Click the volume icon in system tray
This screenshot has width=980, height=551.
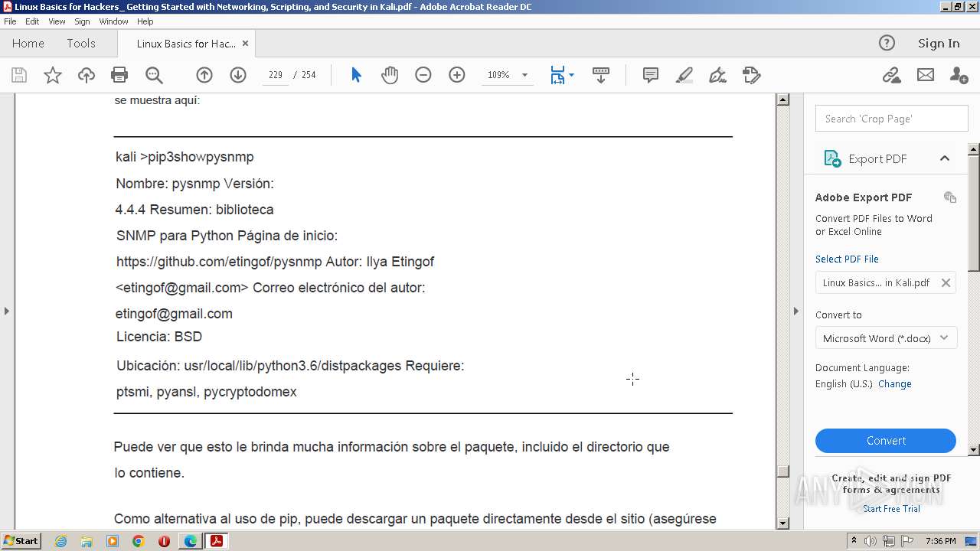pos(872,541)
